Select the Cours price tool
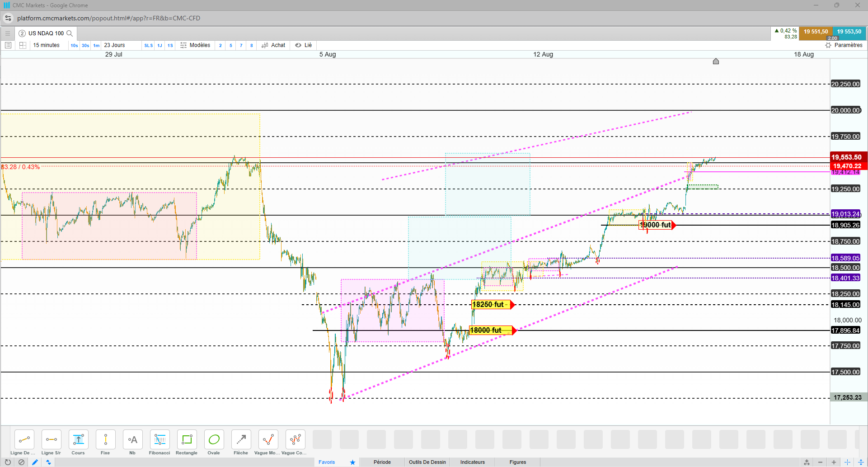Image resolution: width=868 pixels, height=467 pixels. [78, 442]
